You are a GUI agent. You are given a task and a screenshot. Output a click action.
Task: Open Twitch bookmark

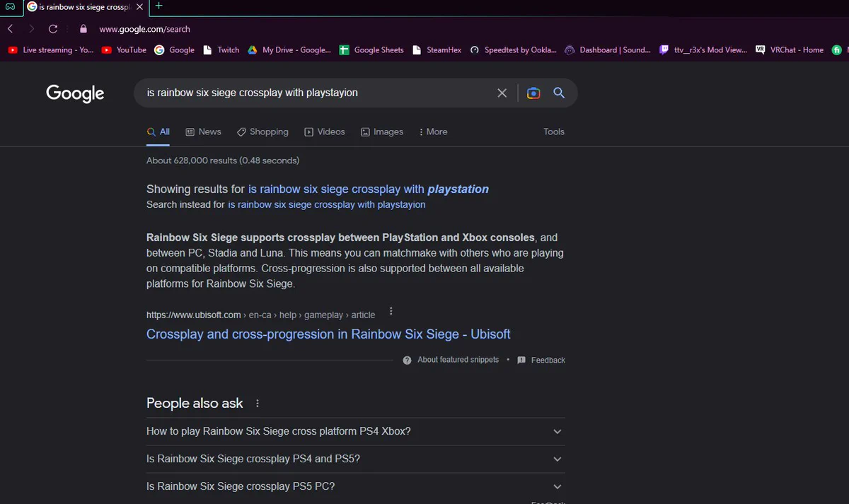pos(221,50)
